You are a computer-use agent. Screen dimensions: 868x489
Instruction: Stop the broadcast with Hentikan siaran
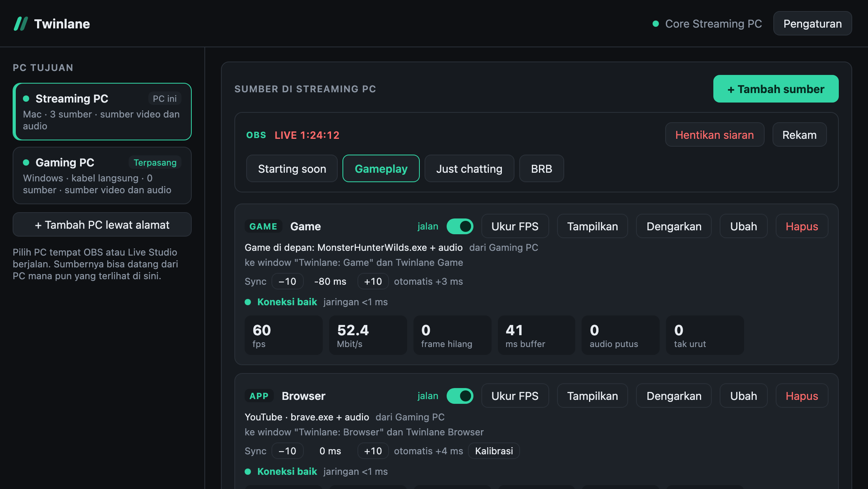pos(715,135)
